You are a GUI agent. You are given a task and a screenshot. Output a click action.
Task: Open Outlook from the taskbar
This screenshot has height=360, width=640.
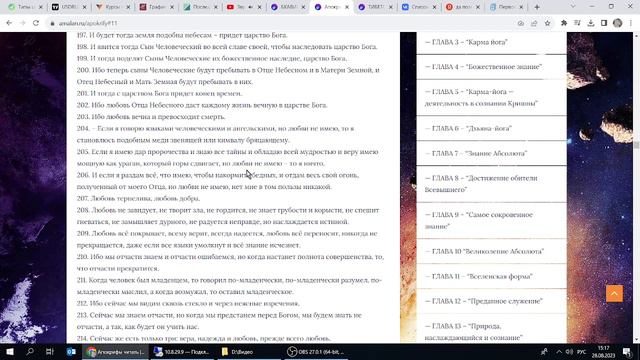click(71, 351)
